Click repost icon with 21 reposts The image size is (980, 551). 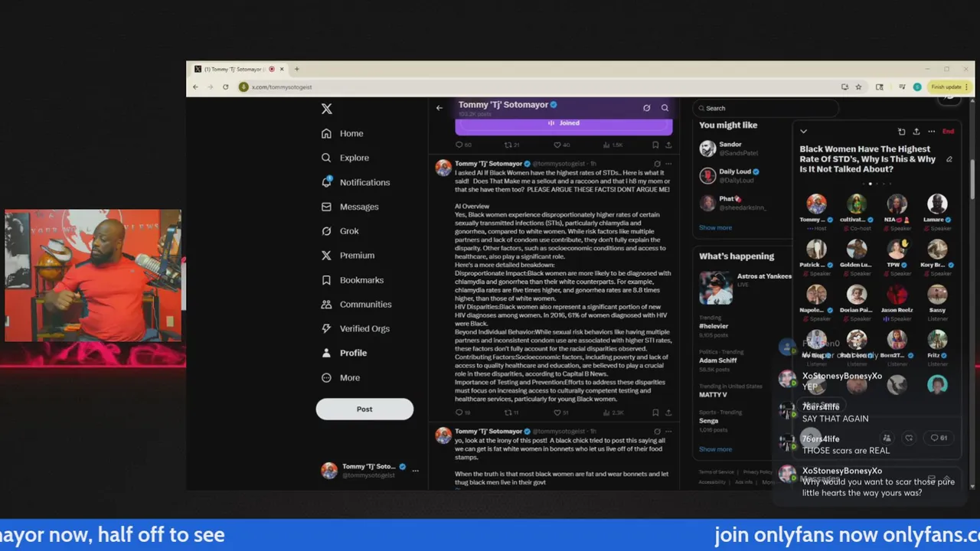(x=508, y=145)
